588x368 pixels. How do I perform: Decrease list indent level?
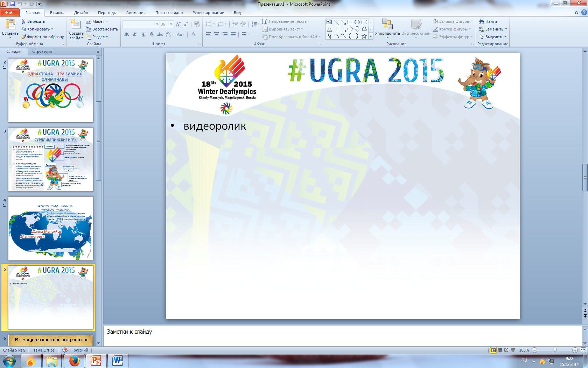(235, 24)
